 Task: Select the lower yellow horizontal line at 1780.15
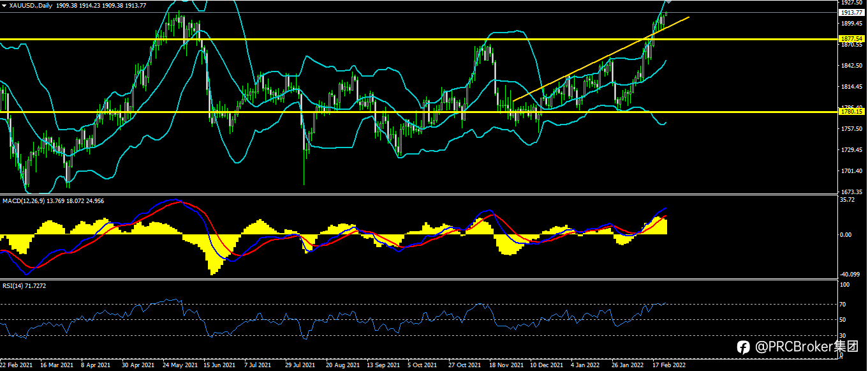(419, 112)
